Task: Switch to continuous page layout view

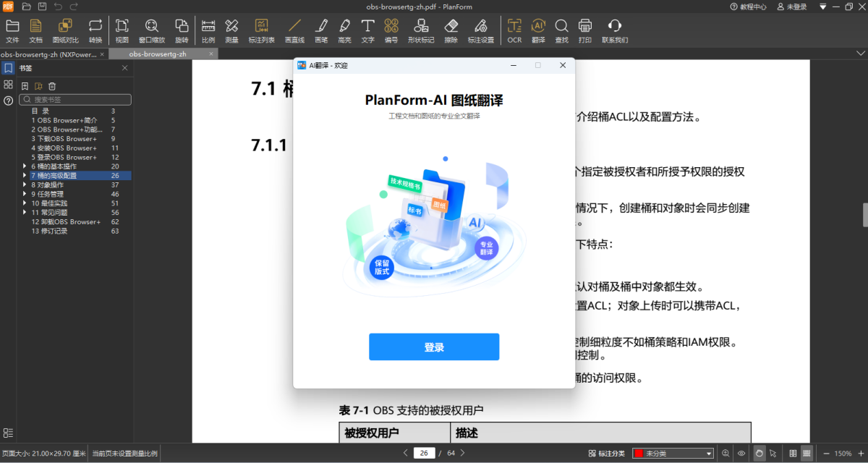Action: [x=807, y=452]
